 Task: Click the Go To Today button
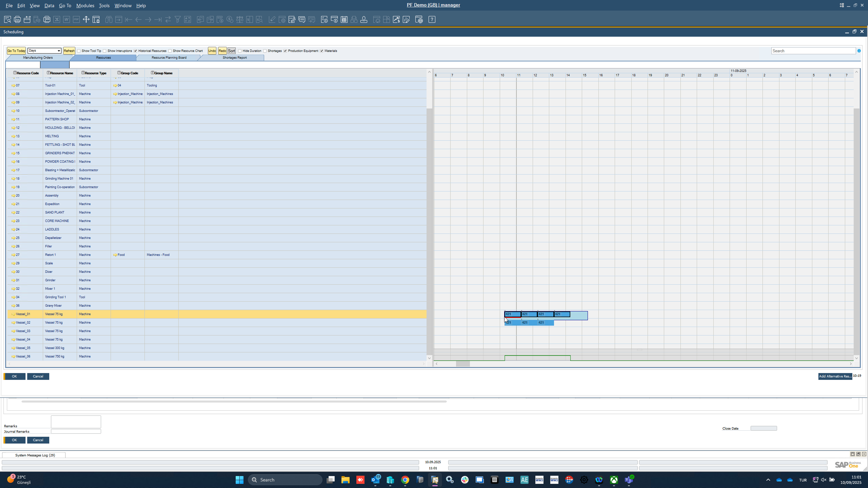pos(16,51)
